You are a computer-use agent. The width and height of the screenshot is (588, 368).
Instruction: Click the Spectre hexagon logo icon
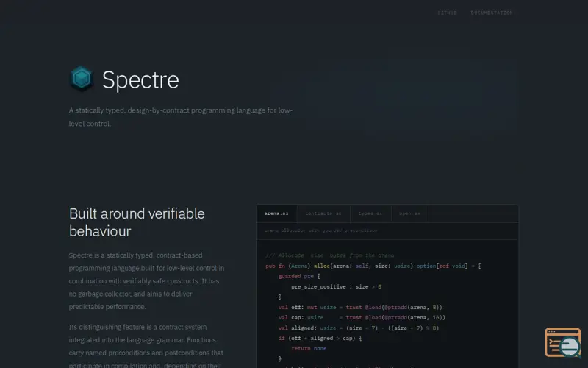pos(82,79)
